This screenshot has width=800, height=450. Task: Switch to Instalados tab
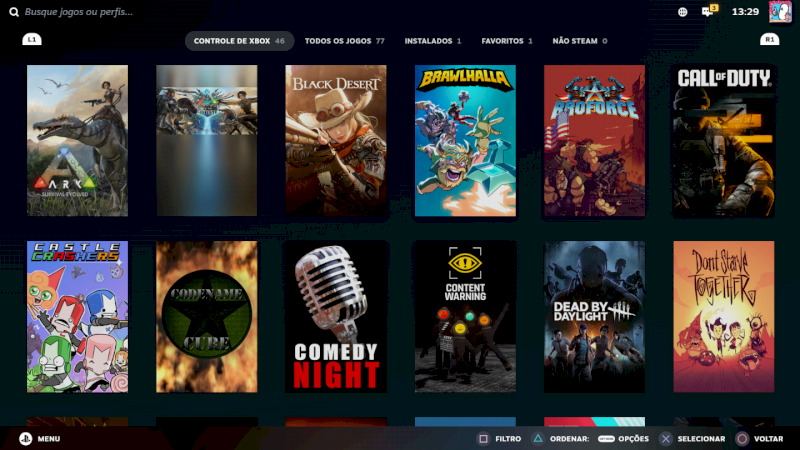click(433, 41)
